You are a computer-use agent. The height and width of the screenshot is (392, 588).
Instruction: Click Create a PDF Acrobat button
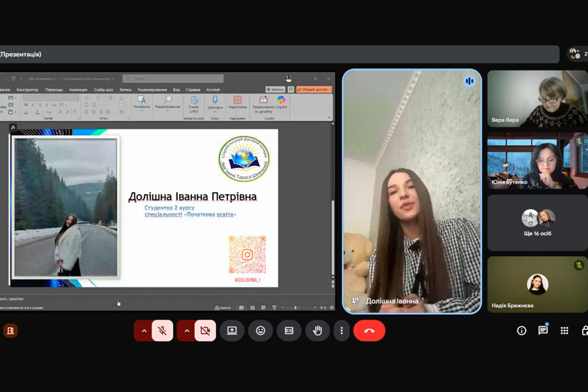(x=194, y=105)
